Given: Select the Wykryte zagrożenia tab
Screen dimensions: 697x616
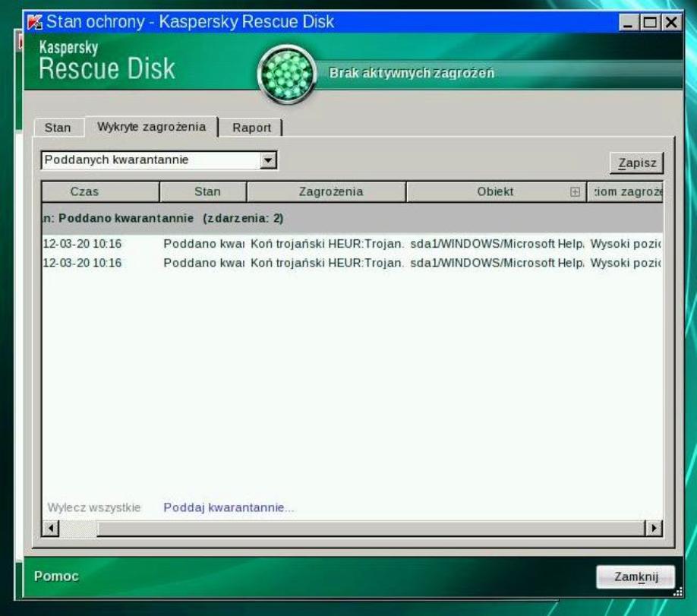Looking at the screenshot, I should click(152, 127).
